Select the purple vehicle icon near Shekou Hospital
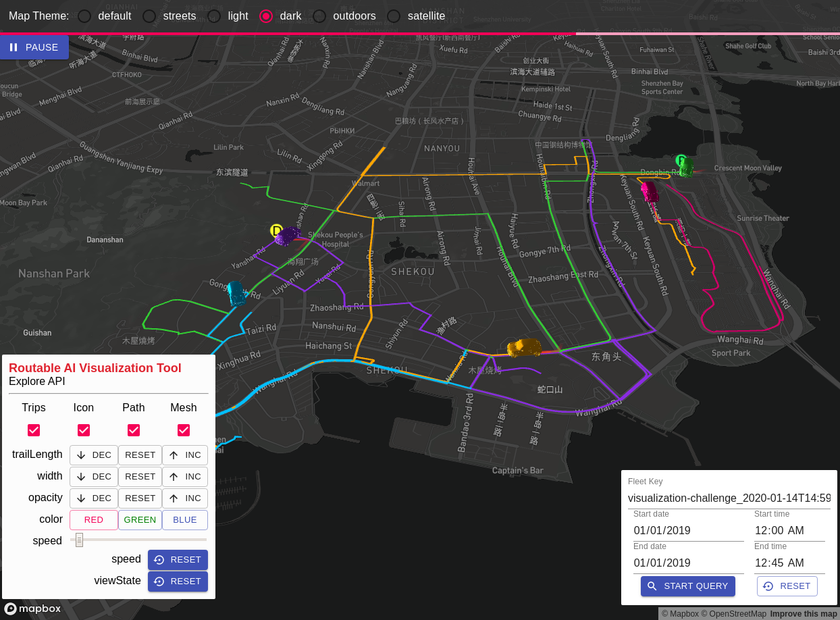Image resolution: width=840 pixels, height=620 pixels. coord(289,236)
